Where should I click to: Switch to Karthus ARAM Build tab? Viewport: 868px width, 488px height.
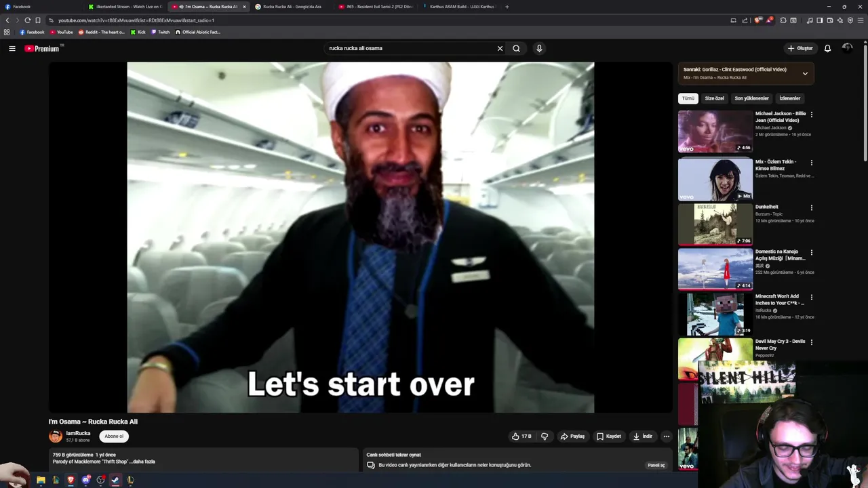click(459, 7)
